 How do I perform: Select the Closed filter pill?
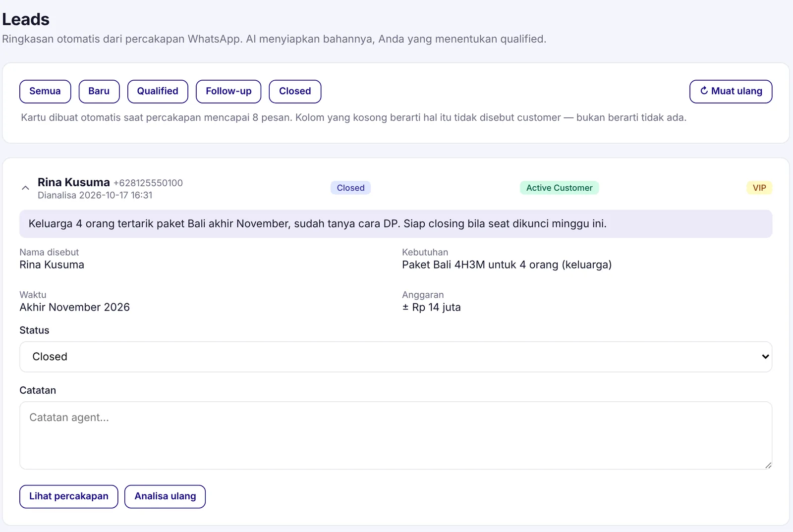click(295, 92)
